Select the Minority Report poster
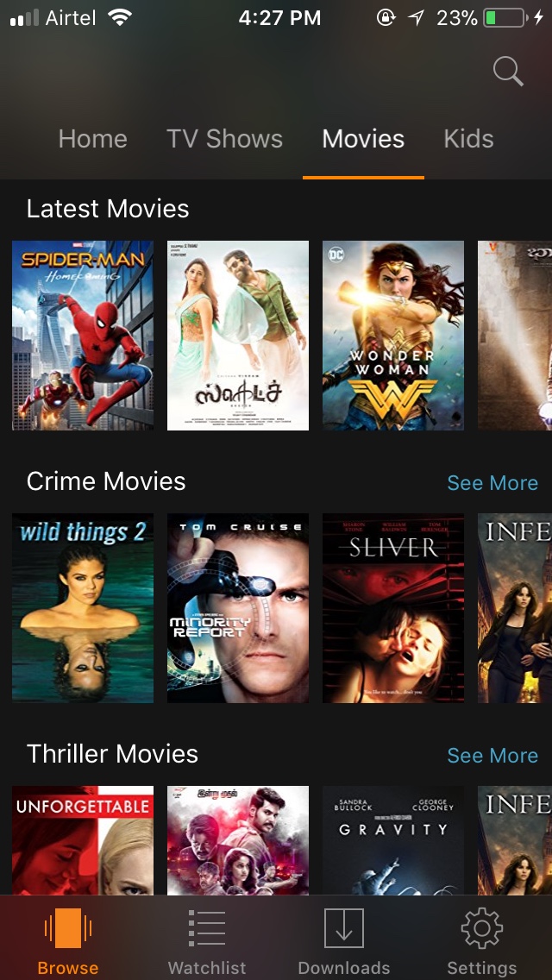The height and width of the screenshot is (980, 552). 237,608
